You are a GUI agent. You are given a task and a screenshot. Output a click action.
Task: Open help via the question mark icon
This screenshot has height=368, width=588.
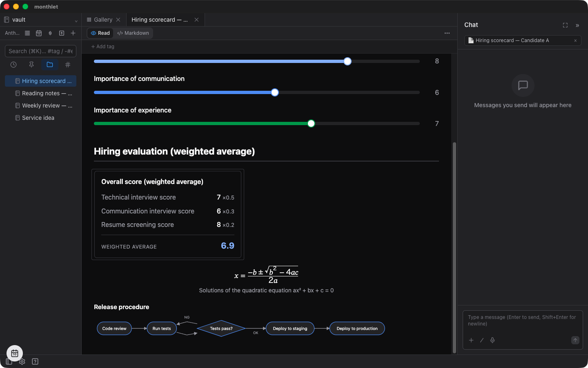(x=35, y=361)
